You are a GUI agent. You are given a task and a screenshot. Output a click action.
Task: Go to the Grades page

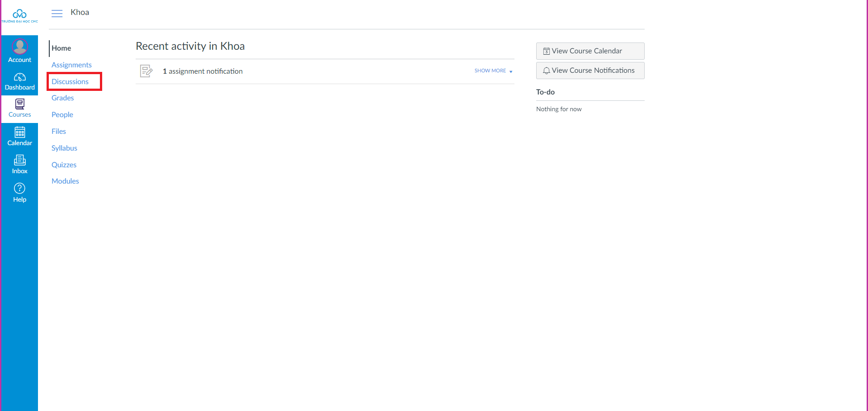[x=62, y=98]
